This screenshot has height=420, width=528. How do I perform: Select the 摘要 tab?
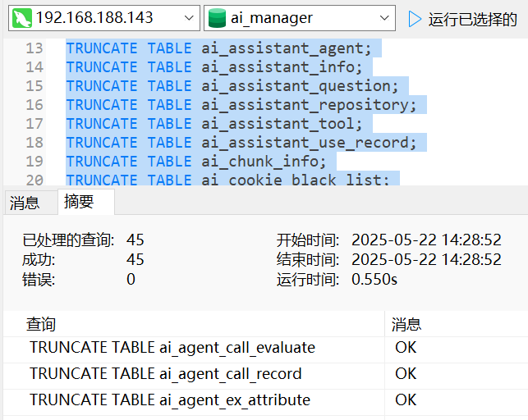click(79, 203)
